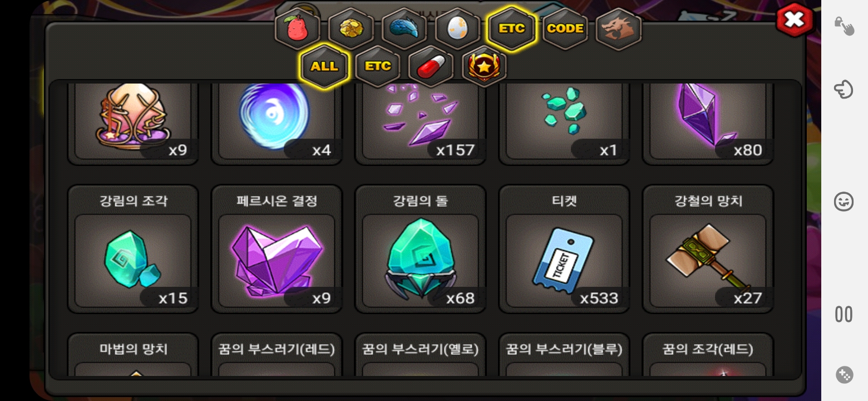
Task: Select the gold nugget category tab
Action: point(351,29)
